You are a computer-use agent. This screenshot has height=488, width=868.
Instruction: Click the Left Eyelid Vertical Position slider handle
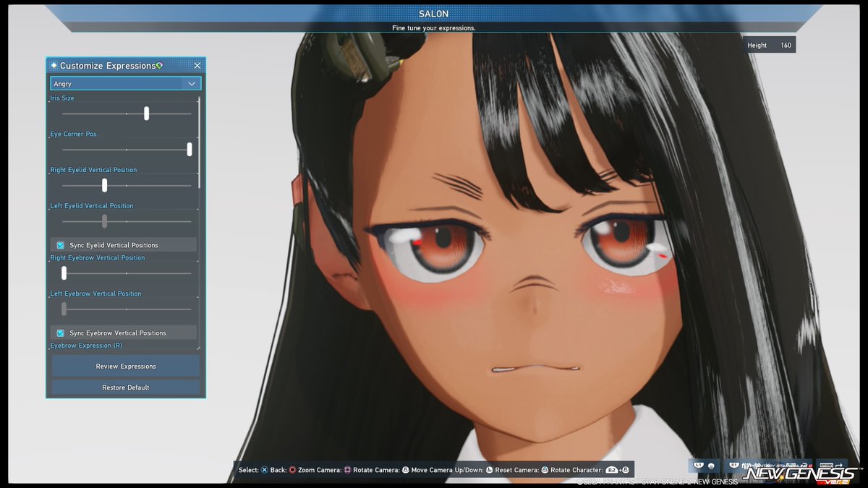[105, 221]
